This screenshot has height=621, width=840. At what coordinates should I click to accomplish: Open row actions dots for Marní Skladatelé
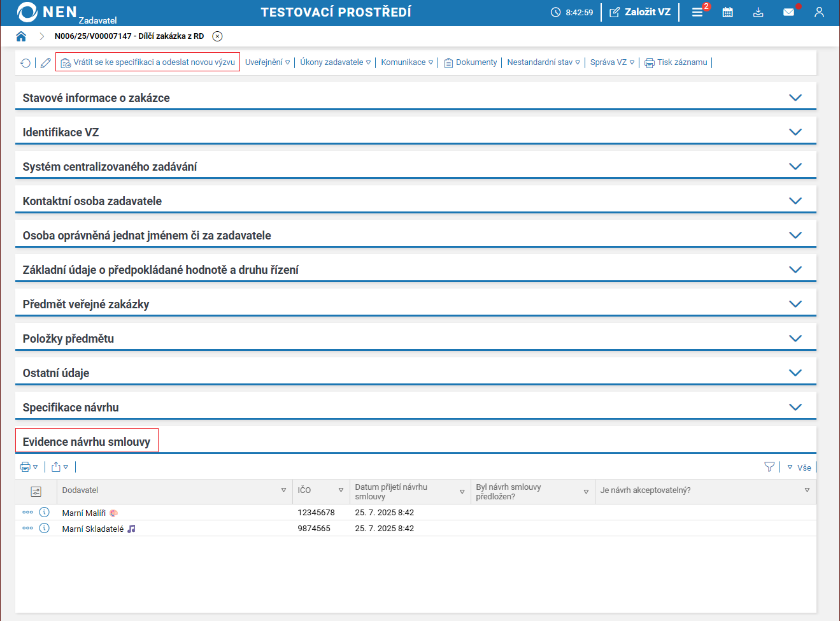[27, 528]
